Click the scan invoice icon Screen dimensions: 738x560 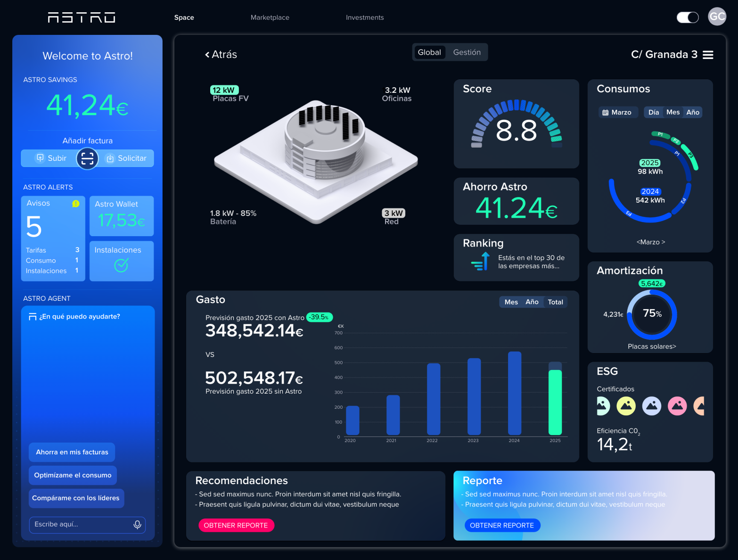(x=87, y=158)
